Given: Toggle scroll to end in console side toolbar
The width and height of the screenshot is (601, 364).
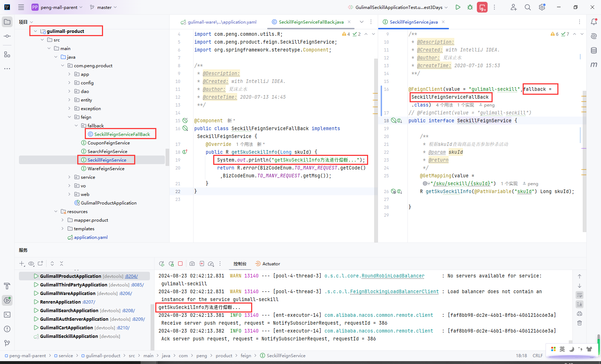Looking at the screenshot, I should click(x=580, y=304).
